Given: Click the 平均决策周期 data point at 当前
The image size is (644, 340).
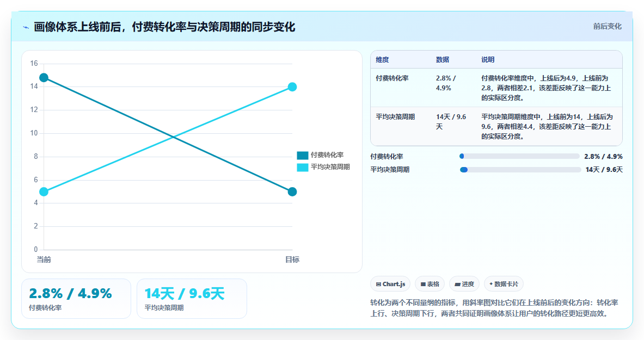Looking at the screenshot, I should [x=44, y=192].
